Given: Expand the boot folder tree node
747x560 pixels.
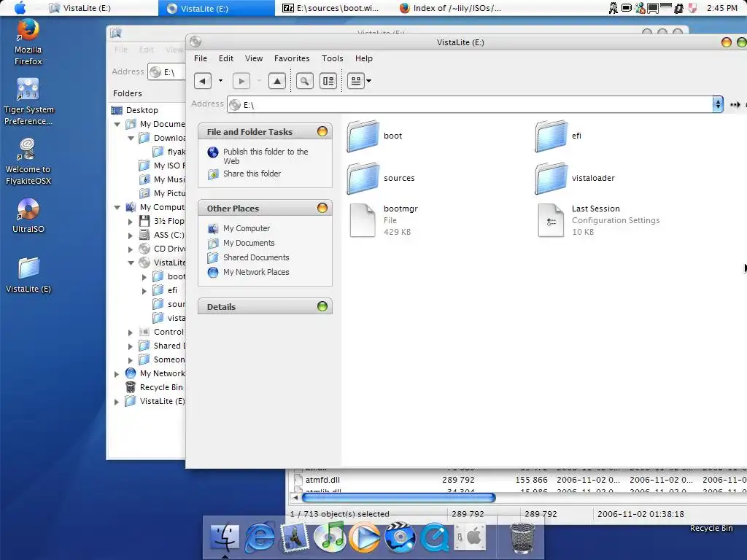Looking at the screenshot, I should [144, 276].
